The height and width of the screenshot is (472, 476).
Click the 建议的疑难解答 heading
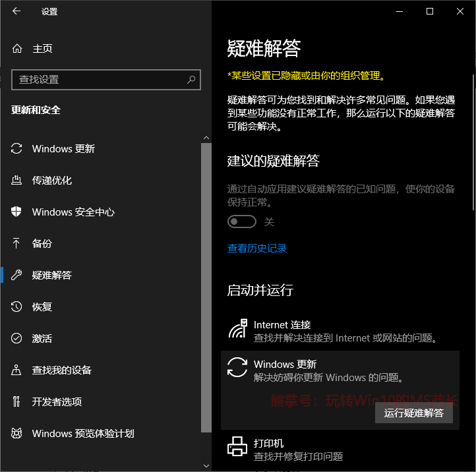click(x=273, y=161)
